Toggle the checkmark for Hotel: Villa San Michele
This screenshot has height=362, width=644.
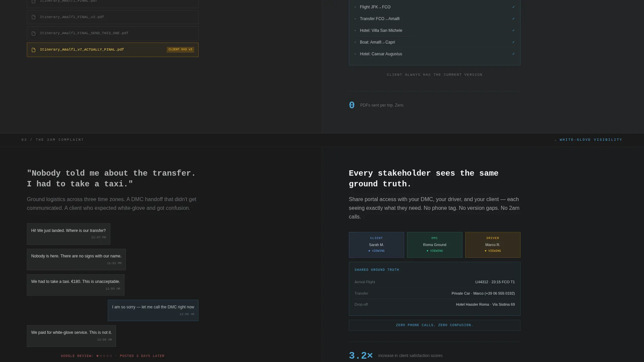(513, 31)
